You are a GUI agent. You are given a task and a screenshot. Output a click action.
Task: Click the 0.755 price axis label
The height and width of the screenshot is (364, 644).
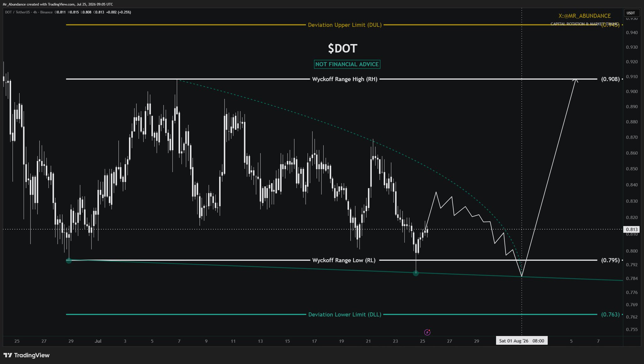tap(631, 329)
